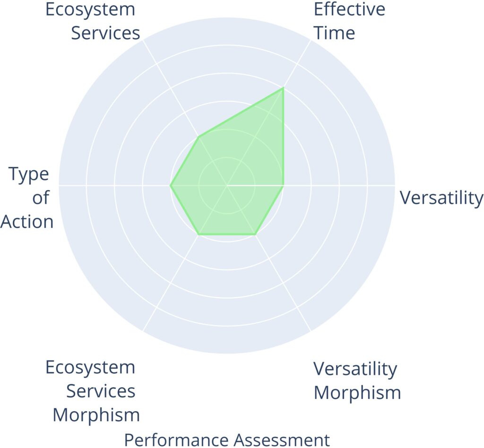Click the Versatility Morphism data point vertex
484x448 pixels.
255,234
